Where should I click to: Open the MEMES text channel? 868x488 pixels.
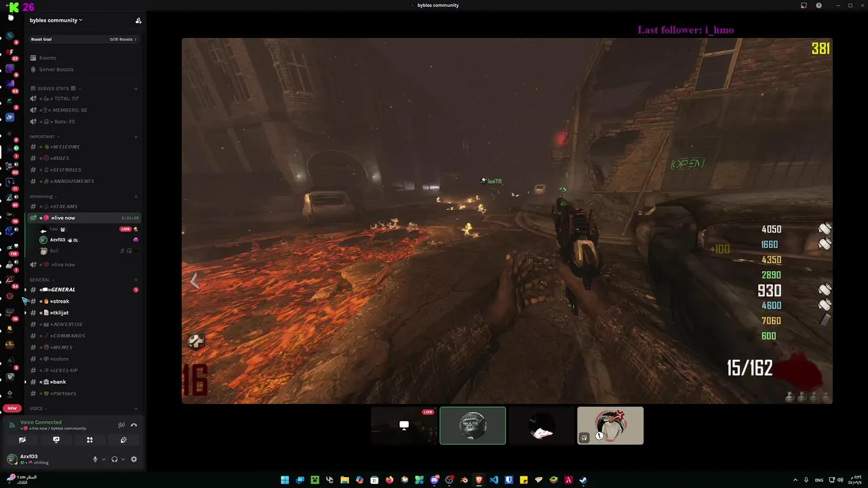pos(84,347)
